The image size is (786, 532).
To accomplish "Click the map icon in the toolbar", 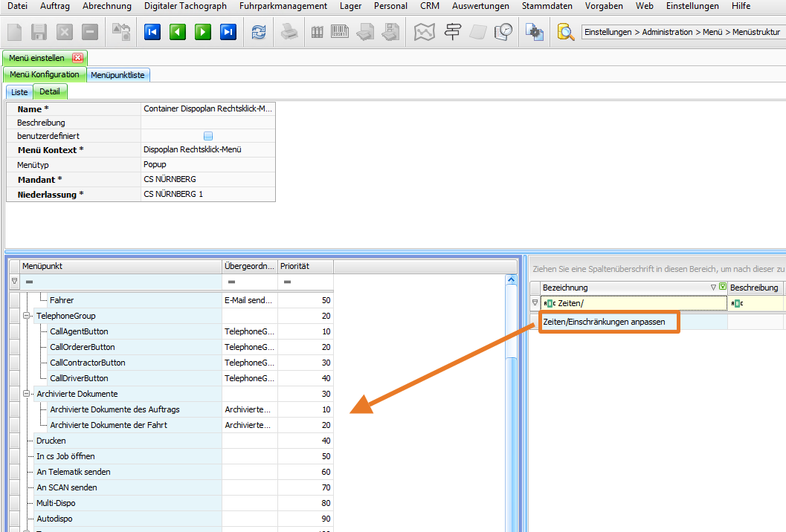I will click(x=424, y=32).
